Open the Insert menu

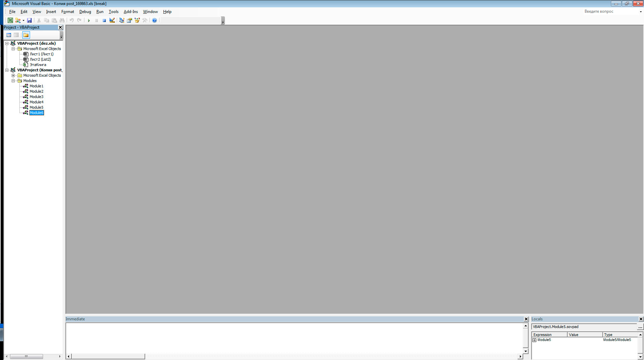[x=51, y=12]
